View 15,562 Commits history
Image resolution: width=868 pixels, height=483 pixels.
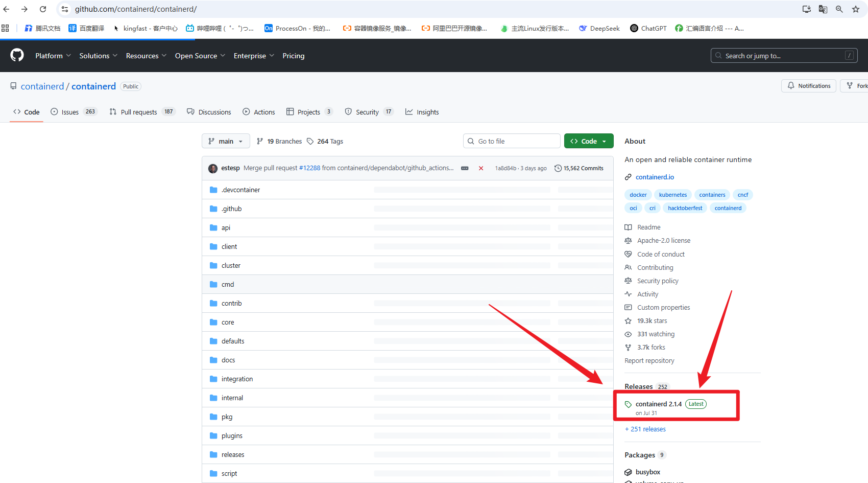point(579,168)
